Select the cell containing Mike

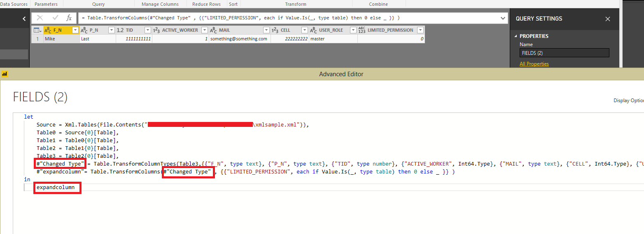tap(61, 39)
